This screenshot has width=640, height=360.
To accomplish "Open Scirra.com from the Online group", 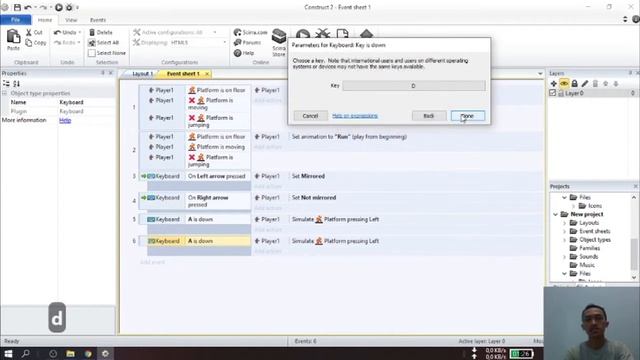I will [x=251, y=32].
